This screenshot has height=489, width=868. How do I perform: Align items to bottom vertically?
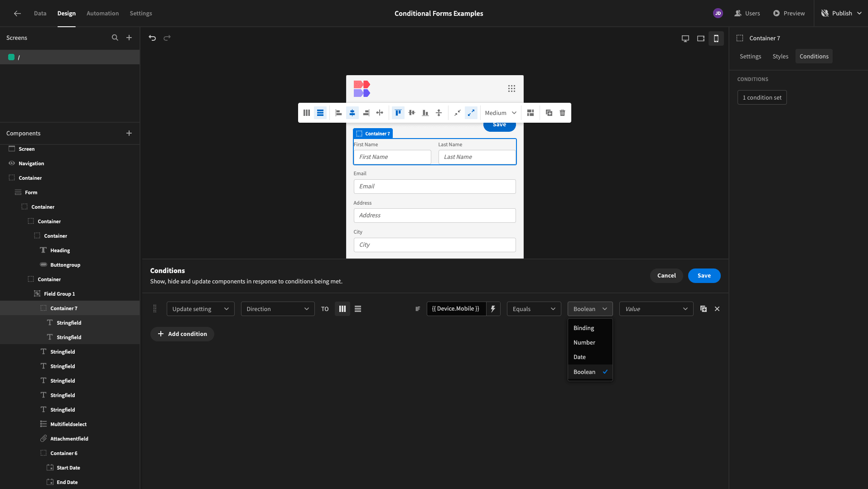click(425, 113)
